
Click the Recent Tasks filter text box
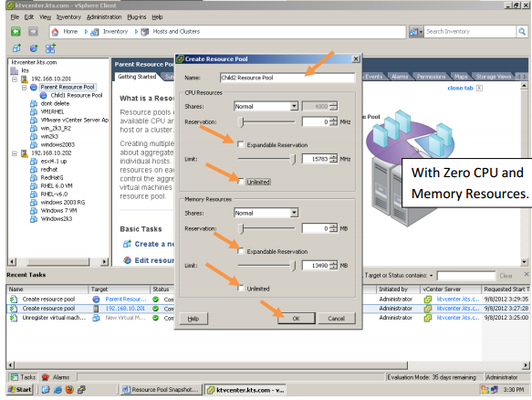pos(465,276)
